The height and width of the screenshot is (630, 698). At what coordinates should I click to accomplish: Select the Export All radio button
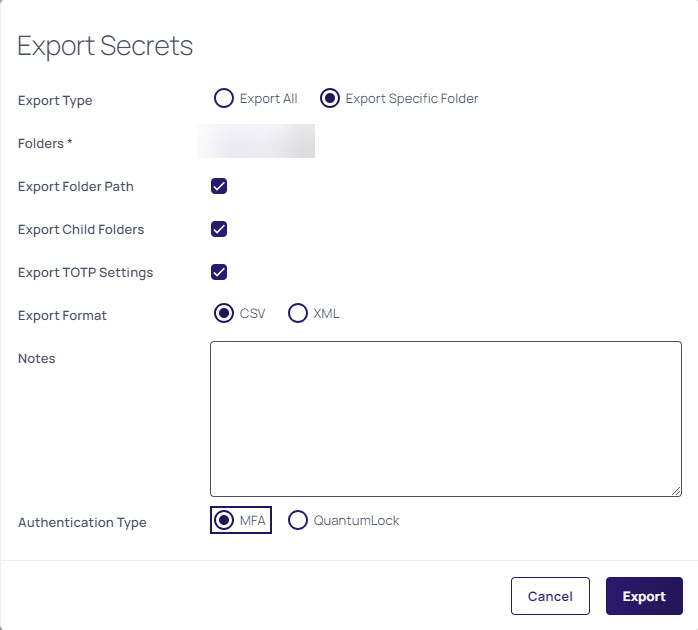223,98
